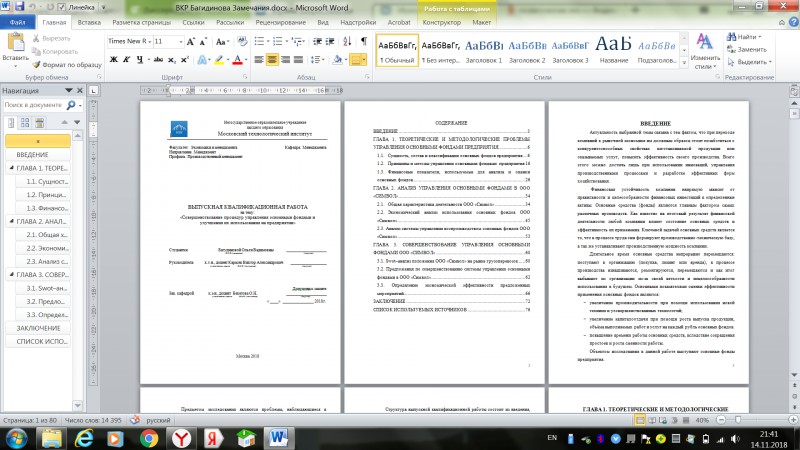Cut selection with Вырезать
The width and height of the screenshot is (800, 450).
click(51, 38)
